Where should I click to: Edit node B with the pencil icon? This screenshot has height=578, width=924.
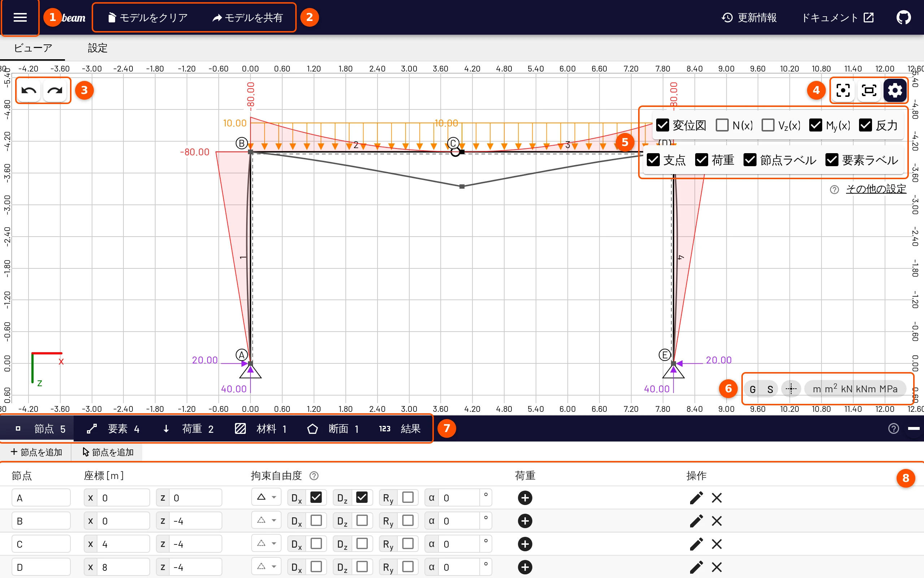pyautogui.click(x=696, y=521)
